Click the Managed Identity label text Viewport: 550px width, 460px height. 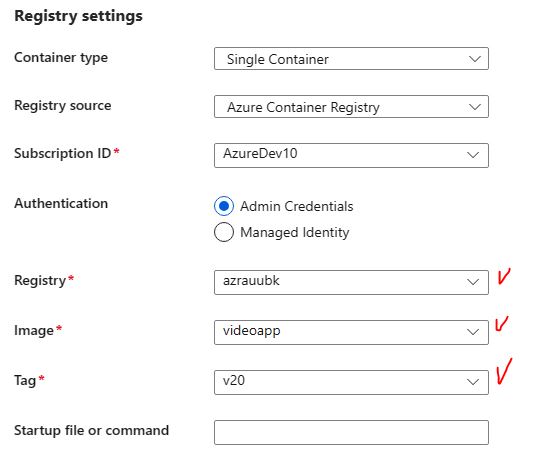[295, 233]
